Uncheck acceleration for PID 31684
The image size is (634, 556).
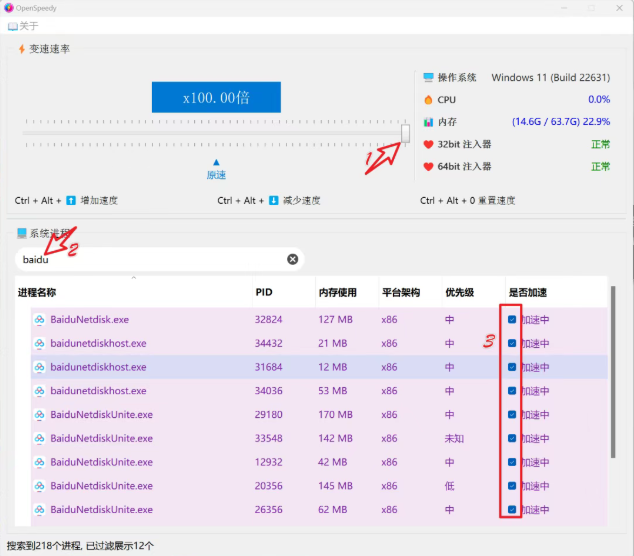[512, 367]
